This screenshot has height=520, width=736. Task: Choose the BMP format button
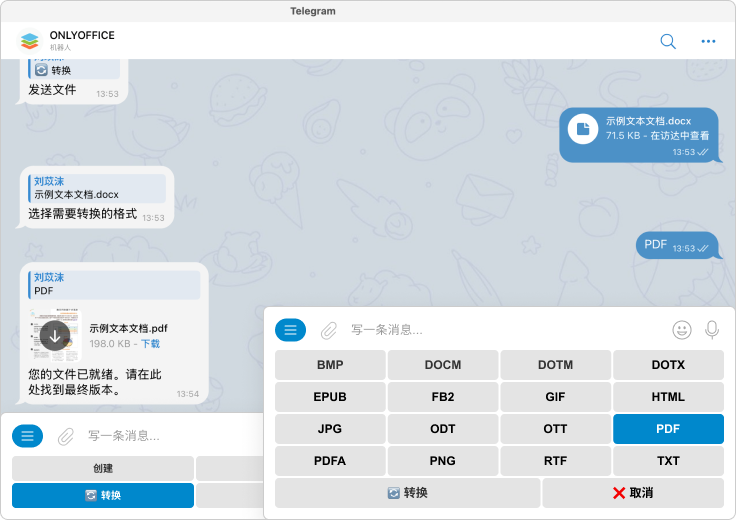click(330, 365)
